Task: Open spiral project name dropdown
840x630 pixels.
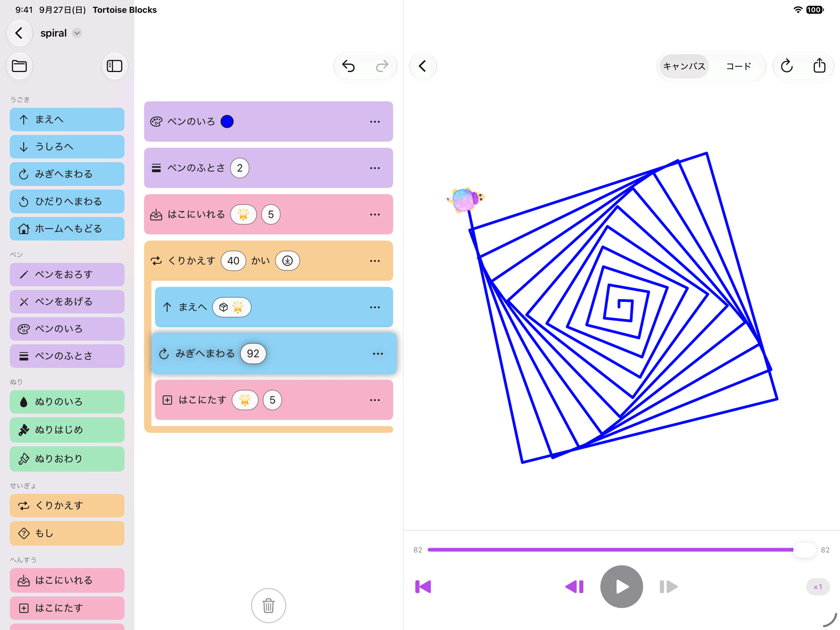Action: (77, 33)
